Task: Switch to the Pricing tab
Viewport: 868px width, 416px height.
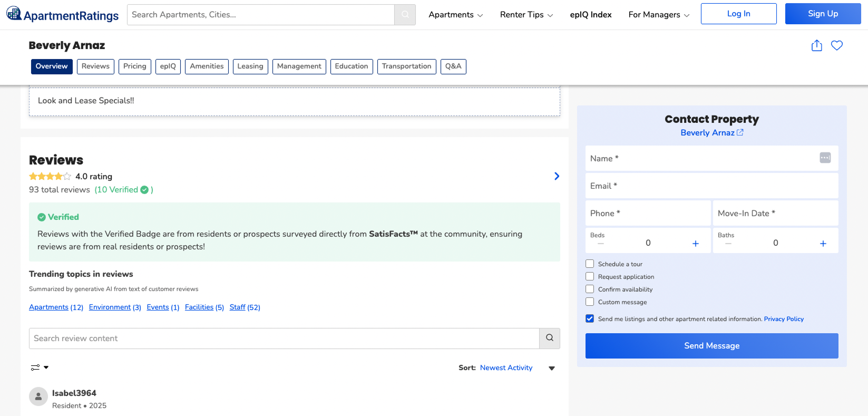Action: click(x=134, y=66)
